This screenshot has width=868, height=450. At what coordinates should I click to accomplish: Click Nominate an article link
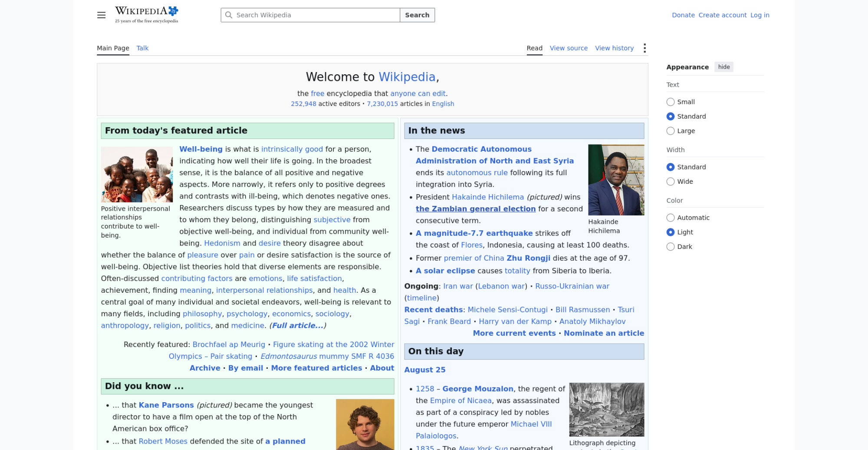coord(604,333)
